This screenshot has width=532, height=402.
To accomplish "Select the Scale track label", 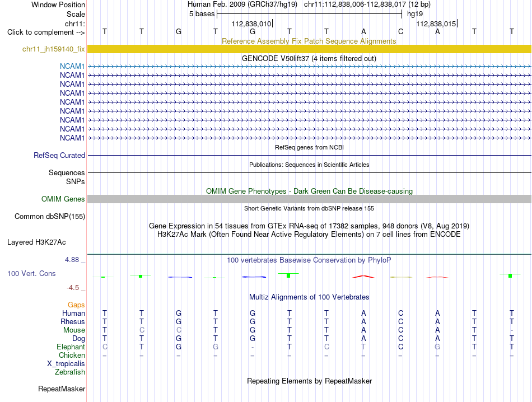I will pos(76,14).
